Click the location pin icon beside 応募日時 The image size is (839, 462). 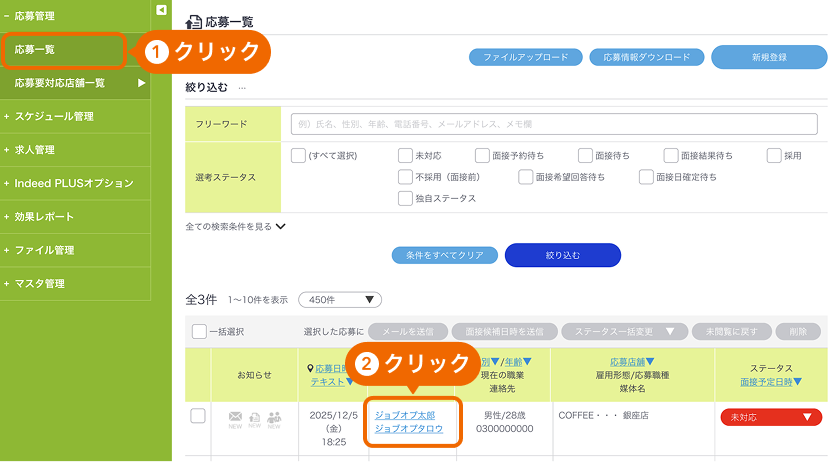310,368
